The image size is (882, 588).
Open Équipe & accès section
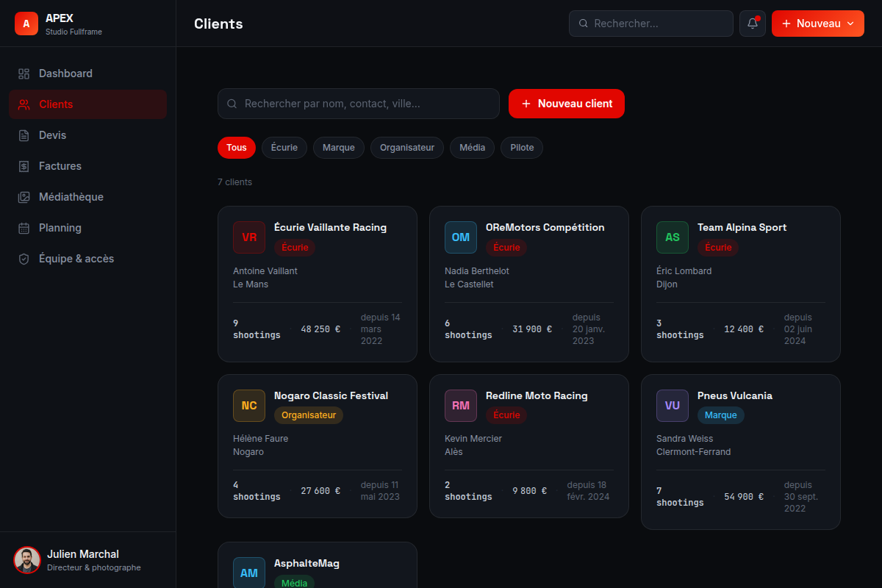pyautogui.click(x=88, y=259)
